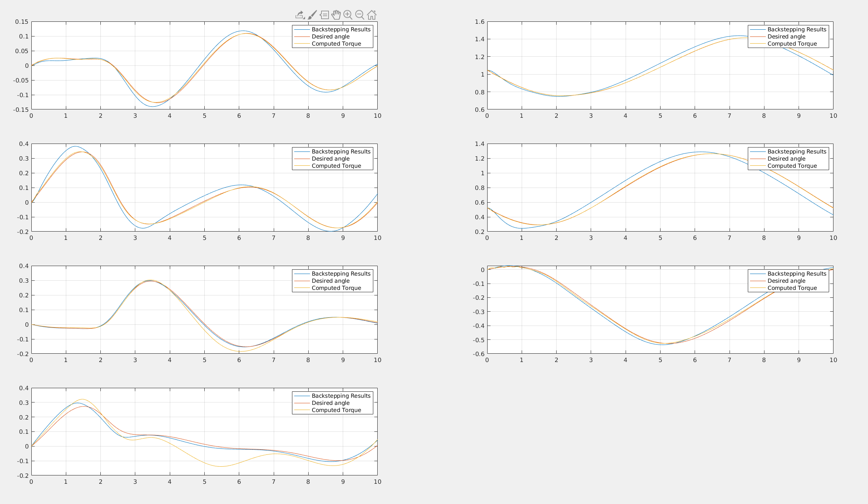The image size is (868, 504).
Task: Click Backstepping Results in third-left legend
Action: [341, 274]
